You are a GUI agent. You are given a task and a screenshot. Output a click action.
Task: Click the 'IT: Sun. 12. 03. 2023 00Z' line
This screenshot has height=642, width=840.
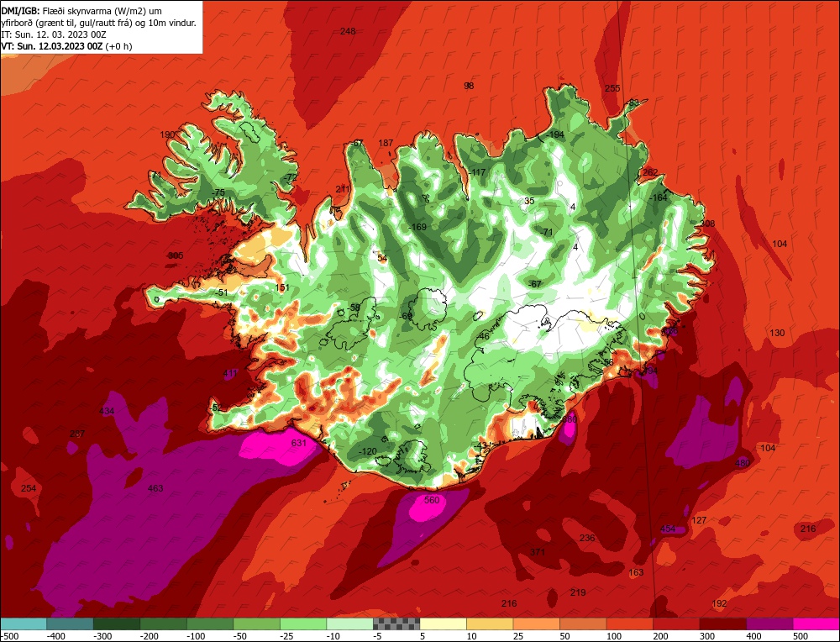point(54,34)
